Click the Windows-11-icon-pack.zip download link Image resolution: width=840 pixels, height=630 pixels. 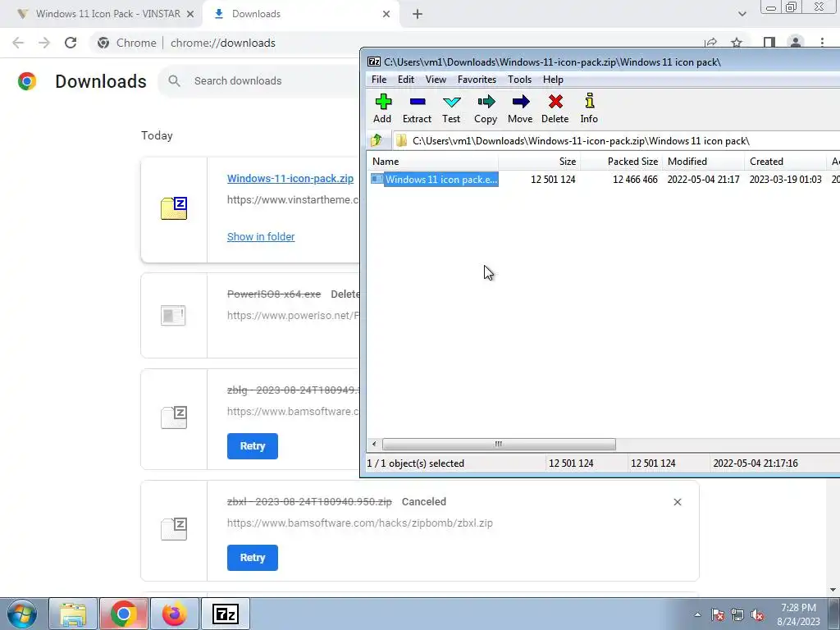point(290,178)
